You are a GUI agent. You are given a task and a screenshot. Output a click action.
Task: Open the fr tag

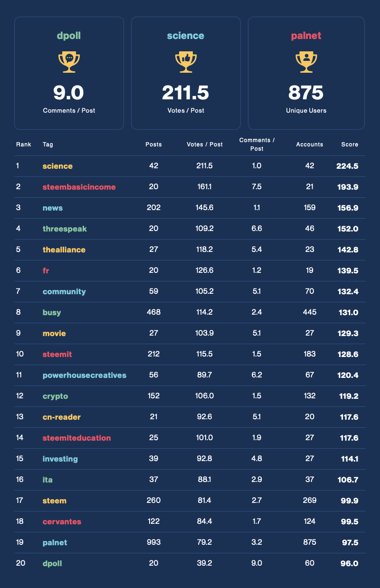click(x=46, y=270)
